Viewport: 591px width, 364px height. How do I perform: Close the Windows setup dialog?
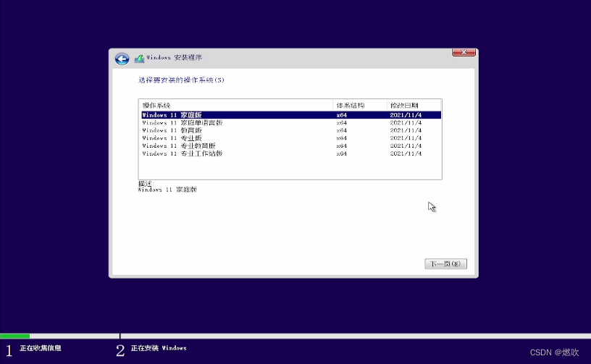coord(464,52)
